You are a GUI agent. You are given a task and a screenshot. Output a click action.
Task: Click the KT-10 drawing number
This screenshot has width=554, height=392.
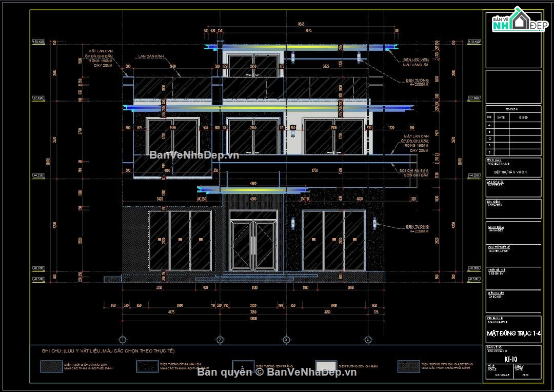coord(510,359)
